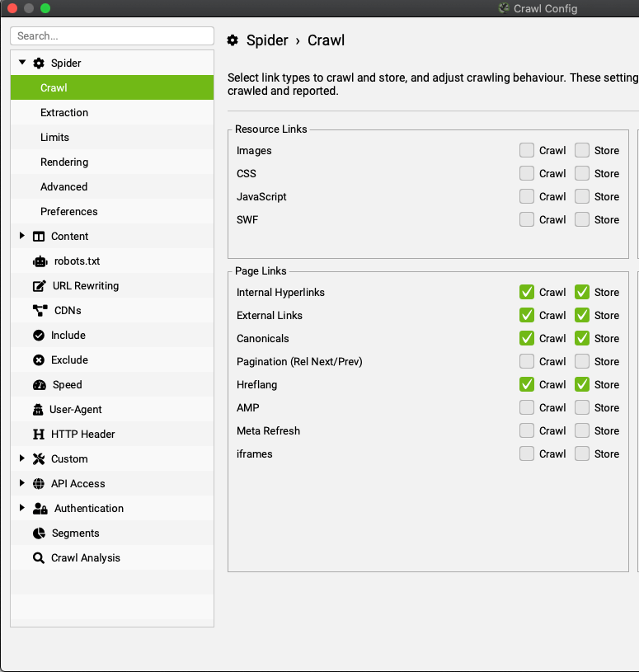Viewport: 639px width, 672px height.
Task: Expand the API Access section arrow
Action: (x=22, y=483)
